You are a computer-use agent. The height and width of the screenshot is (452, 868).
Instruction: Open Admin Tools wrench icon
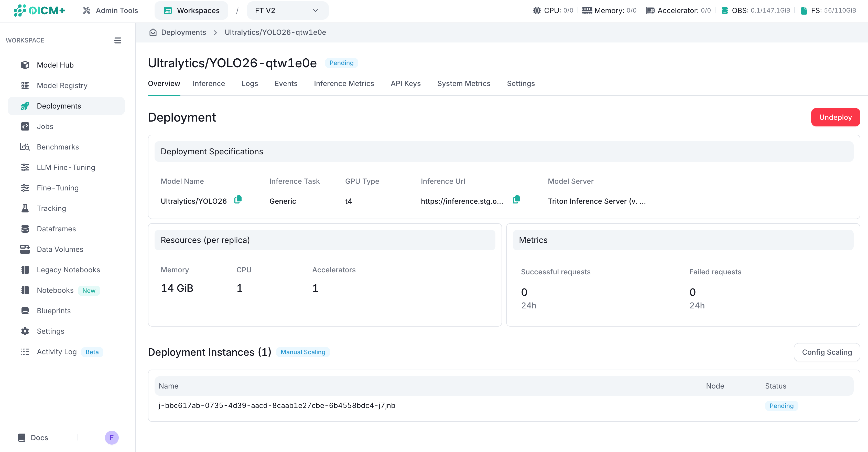(x=87, y=10)
